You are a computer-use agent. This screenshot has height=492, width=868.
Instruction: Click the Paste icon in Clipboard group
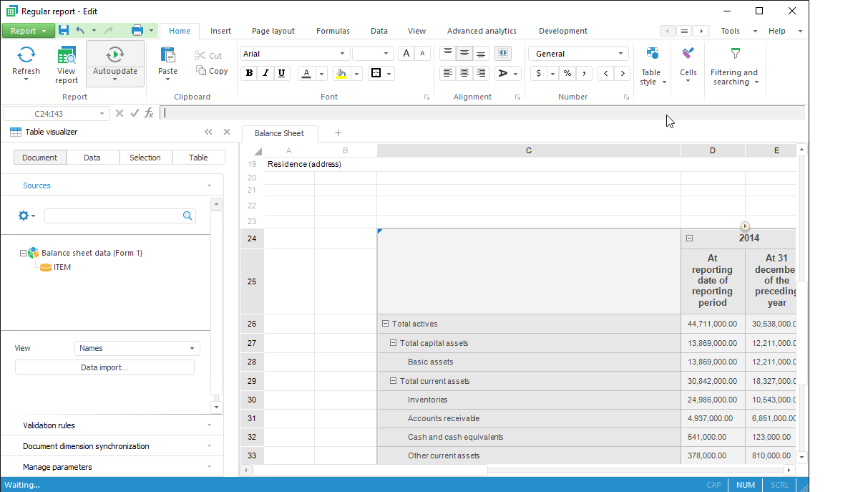tap(167, 56)
